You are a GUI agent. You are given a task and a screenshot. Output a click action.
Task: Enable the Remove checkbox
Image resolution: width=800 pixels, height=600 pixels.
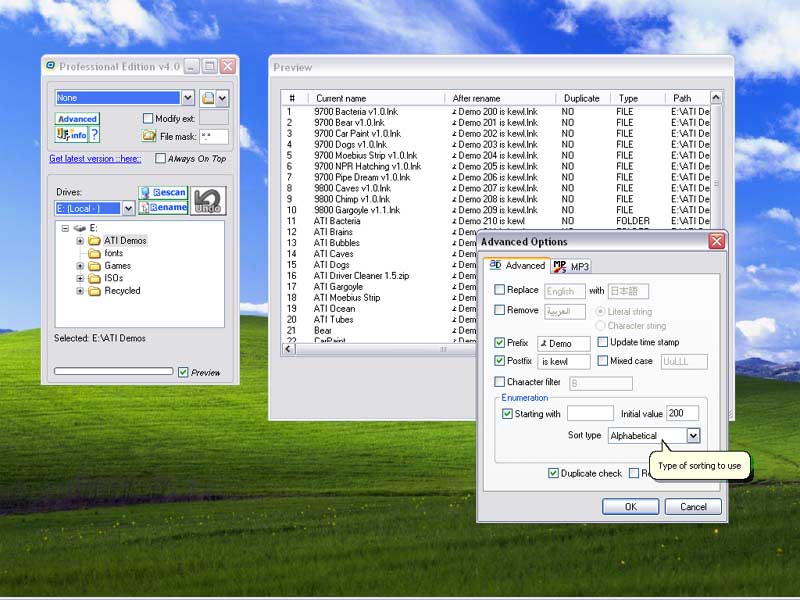click(x=499, y=310)
